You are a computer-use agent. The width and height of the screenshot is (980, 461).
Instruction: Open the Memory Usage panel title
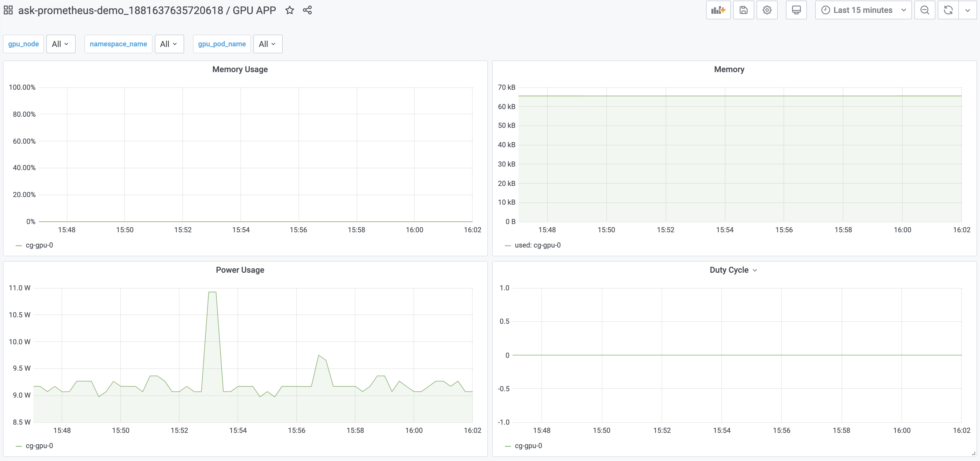pos(240,69)
